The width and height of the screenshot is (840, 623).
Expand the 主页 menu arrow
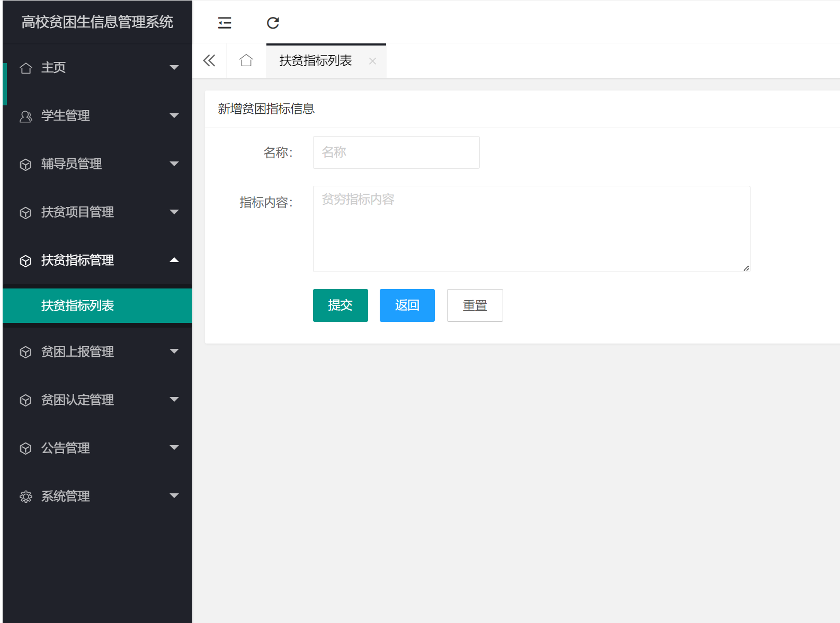pos(174,67)
